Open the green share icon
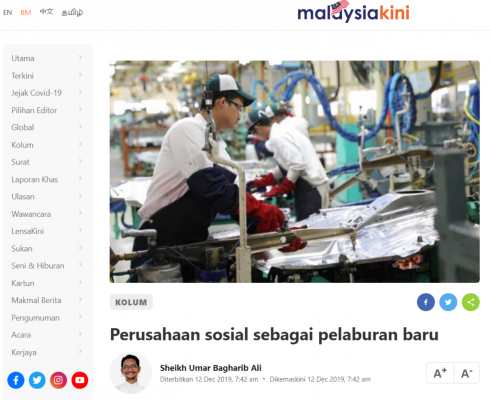Screen dimensions: 490x400 [471, 302]
